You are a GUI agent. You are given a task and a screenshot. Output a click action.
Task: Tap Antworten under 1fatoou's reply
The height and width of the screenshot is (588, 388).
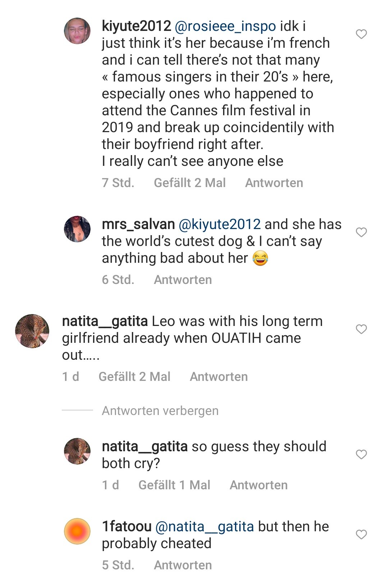click(x=183, y=565)
